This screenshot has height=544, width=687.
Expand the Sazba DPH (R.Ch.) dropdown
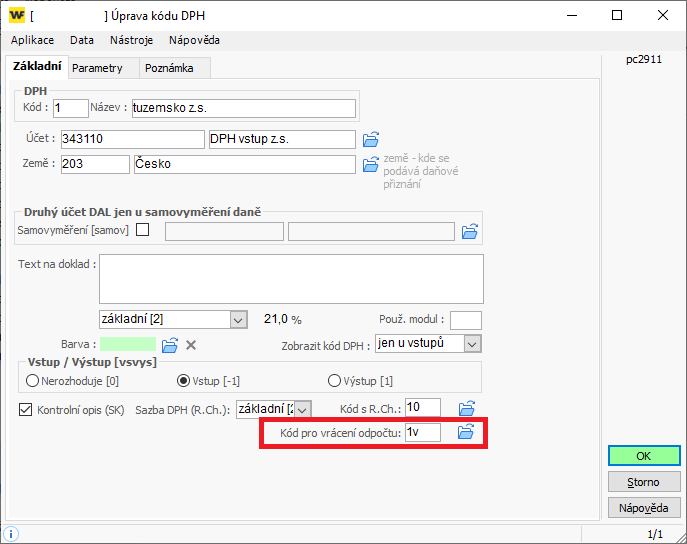(x=303, y=409)
